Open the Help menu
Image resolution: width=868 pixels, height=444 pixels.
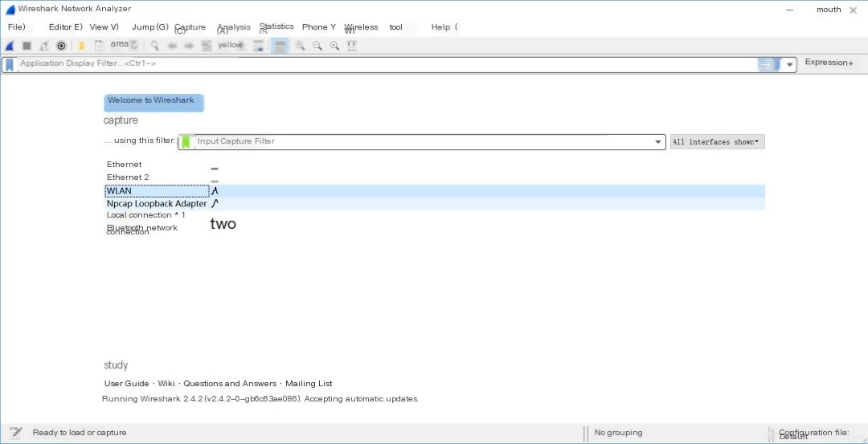444,26
